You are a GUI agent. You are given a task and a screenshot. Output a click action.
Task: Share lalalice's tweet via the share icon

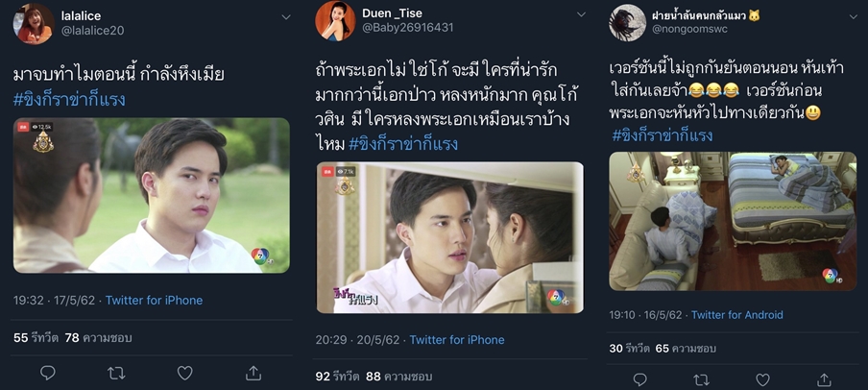coord(253,373)
